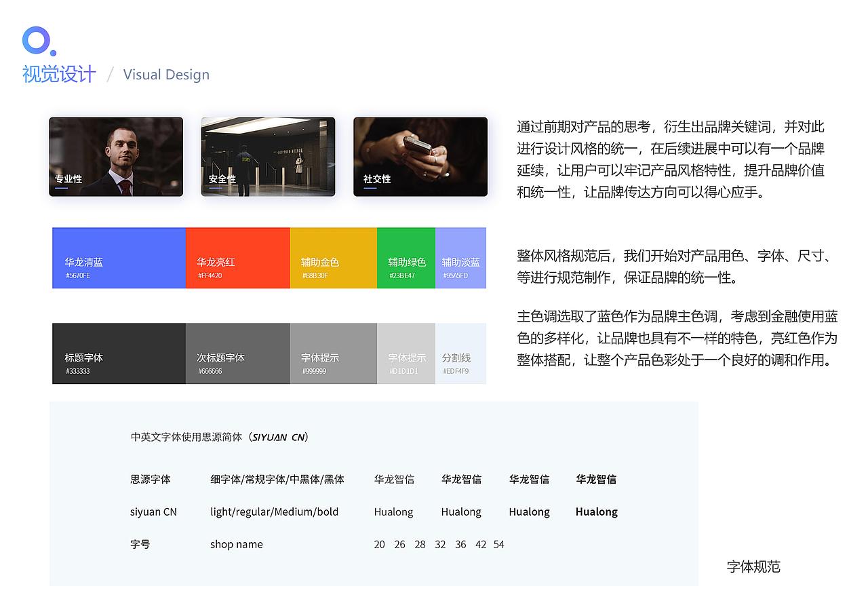This screenshot has height=614, width=868.
Task: Click the bold 华龙智信 font sample
Action: pyautogui.click(x=595, y=479)
